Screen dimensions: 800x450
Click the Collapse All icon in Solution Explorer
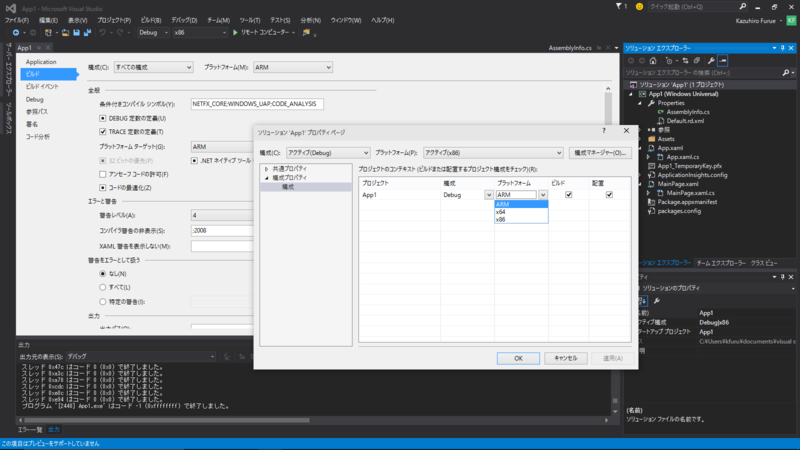[x=696, y=61]
